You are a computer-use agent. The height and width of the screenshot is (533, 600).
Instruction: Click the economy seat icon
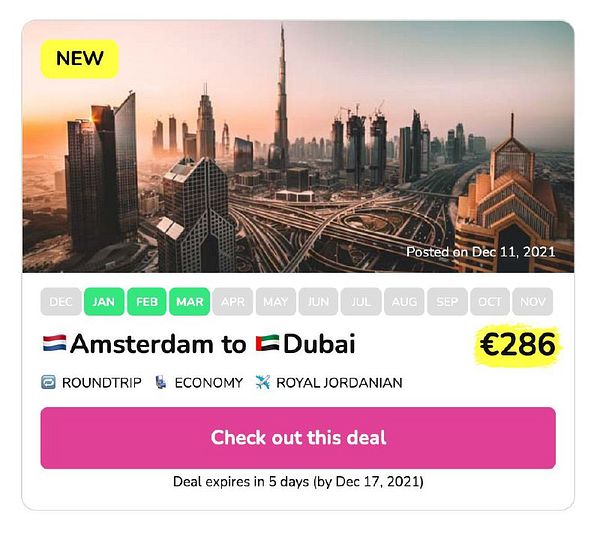point(161,382)
